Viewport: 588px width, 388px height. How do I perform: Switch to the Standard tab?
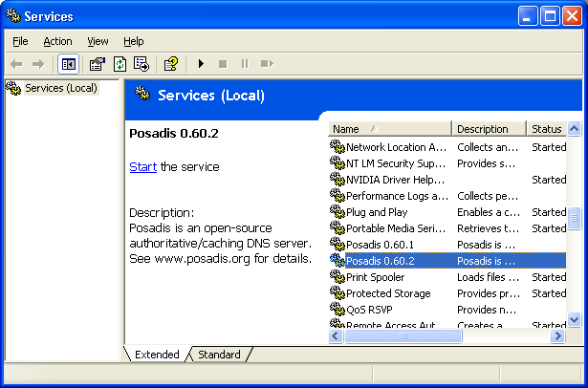click(219, 355)
